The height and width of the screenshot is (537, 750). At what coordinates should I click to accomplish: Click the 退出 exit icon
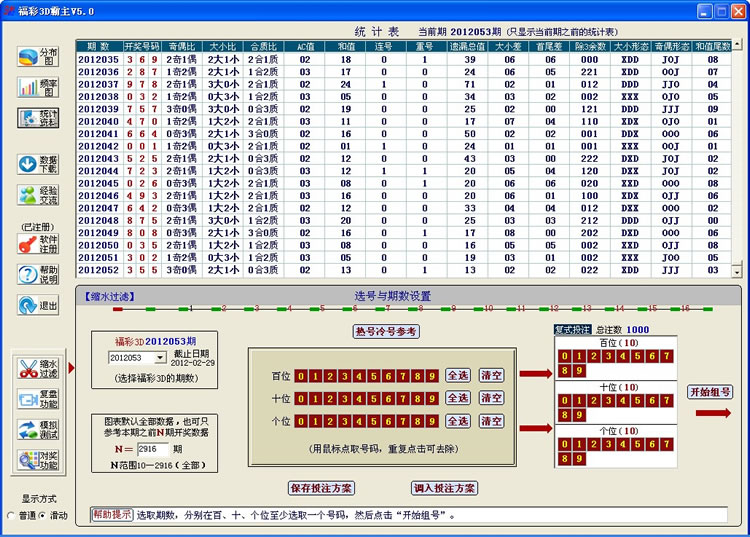pos(37,305)
